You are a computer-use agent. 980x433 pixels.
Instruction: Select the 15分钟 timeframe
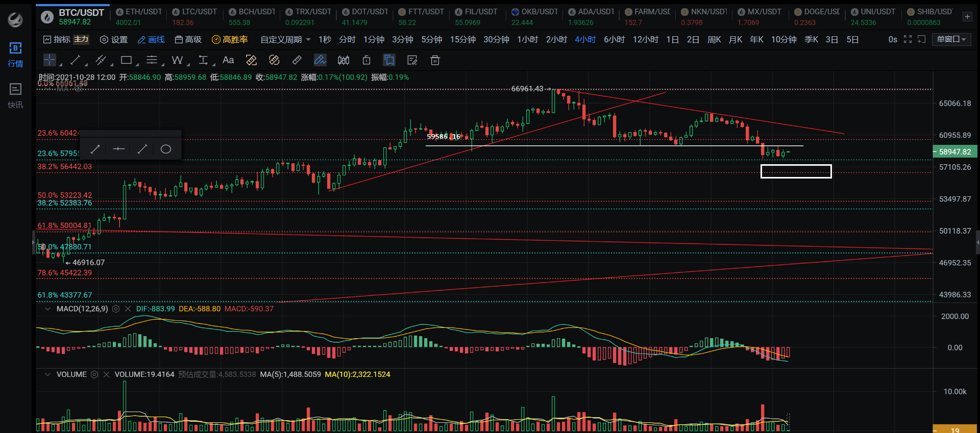tap(462, 39)
